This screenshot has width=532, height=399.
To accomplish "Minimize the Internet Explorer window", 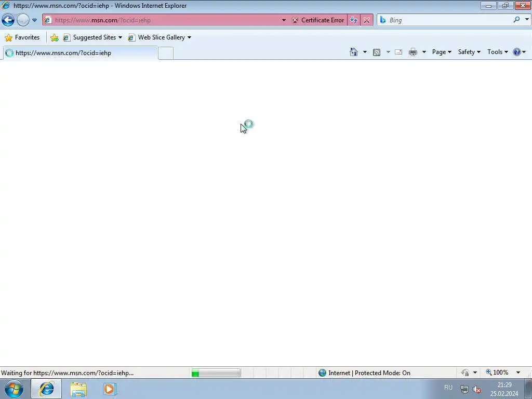I will 488,5.
